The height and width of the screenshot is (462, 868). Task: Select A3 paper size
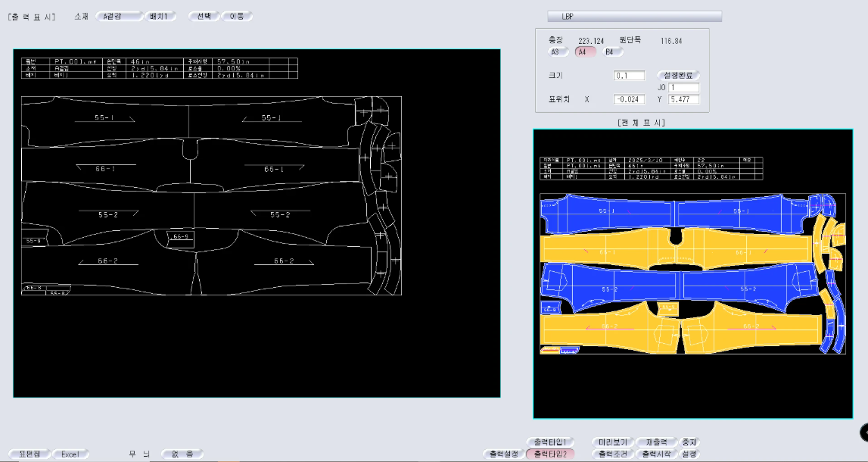[557, 52]
